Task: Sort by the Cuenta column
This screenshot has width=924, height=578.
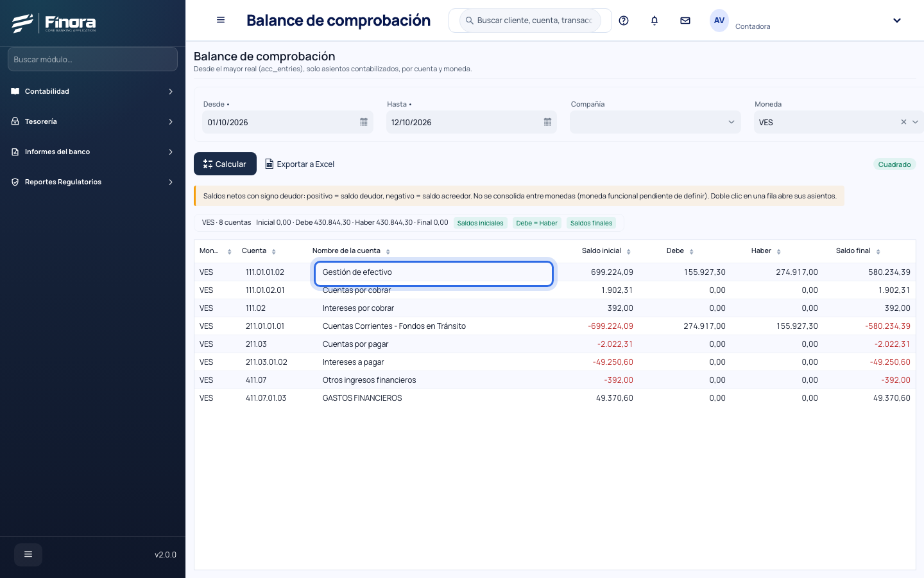Action: click(x=273, y=251)
